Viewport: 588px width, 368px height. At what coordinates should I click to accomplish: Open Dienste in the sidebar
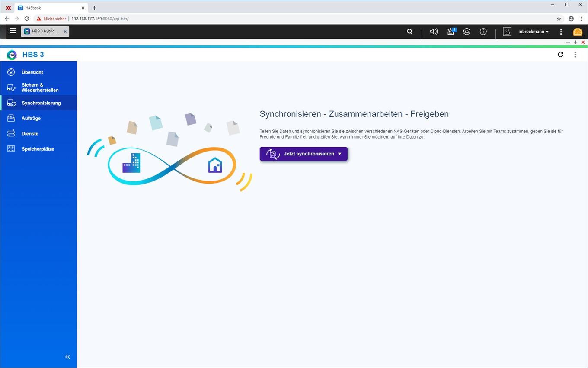38,133
